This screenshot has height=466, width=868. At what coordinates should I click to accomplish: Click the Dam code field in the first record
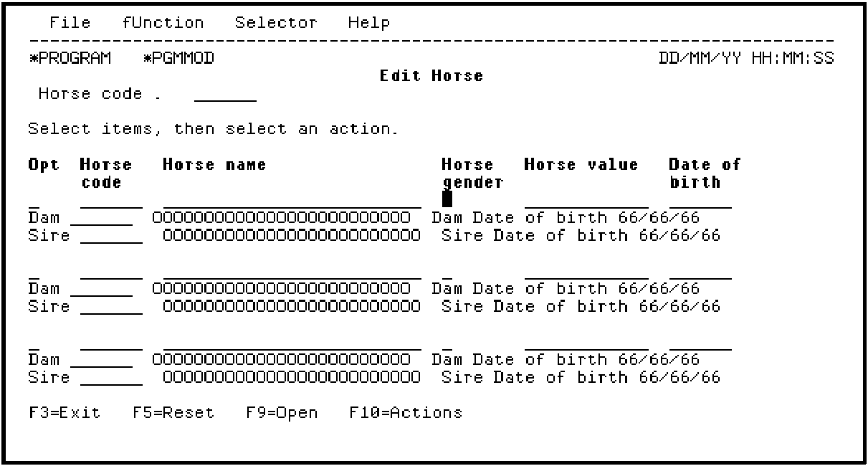point(101,218)
